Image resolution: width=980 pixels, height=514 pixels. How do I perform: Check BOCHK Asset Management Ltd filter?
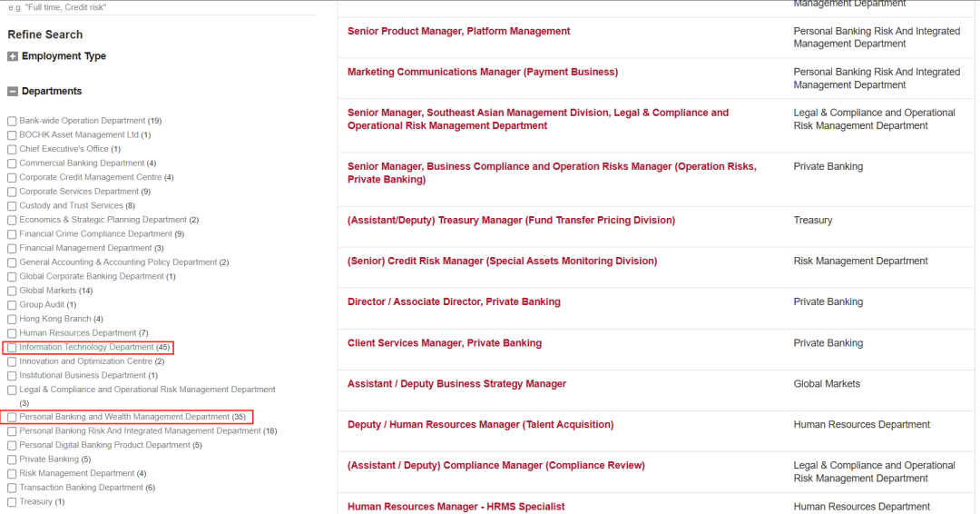(x=12, y=135)
